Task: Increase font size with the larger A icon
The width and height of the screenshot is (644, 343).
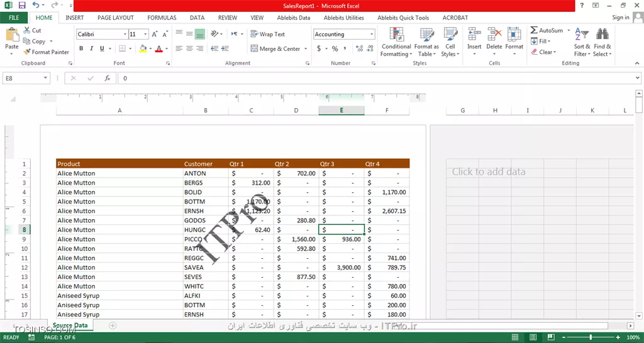Action: [x=155, y=35]
